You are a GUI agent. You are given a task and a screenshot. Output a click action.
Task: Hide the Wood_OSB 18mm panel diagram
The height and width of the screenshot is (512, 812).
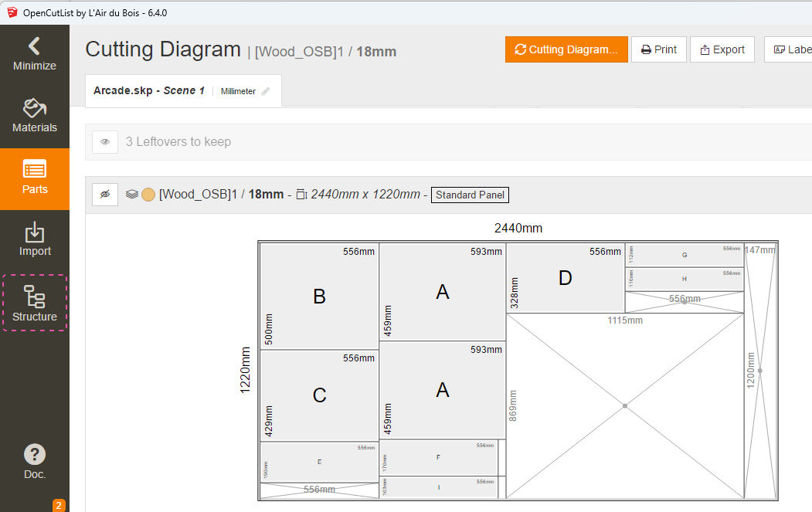[x=105, y=195]
